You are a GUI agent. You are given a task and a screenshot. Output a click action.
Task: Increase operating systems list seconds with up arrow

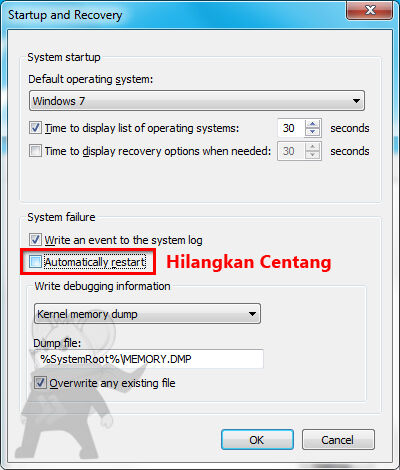coord(313,124)
